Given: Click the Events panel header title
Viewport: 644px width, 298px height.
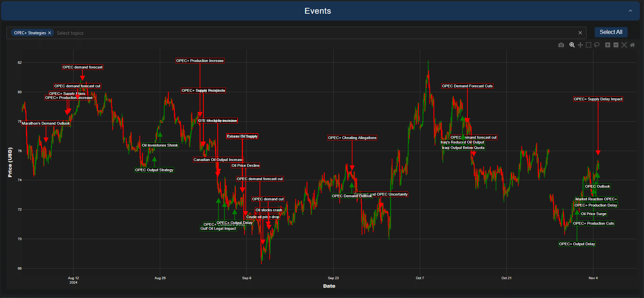Looking at the screenshot, I should (x=318, y=11).
